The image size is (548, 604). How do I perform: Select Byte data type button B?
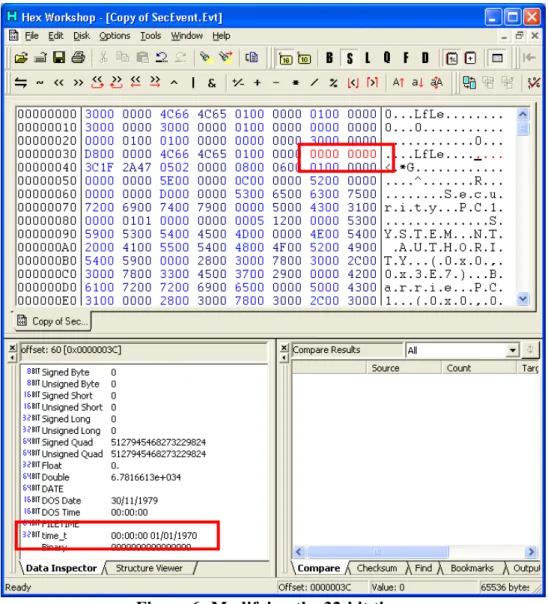click(330, 58)
